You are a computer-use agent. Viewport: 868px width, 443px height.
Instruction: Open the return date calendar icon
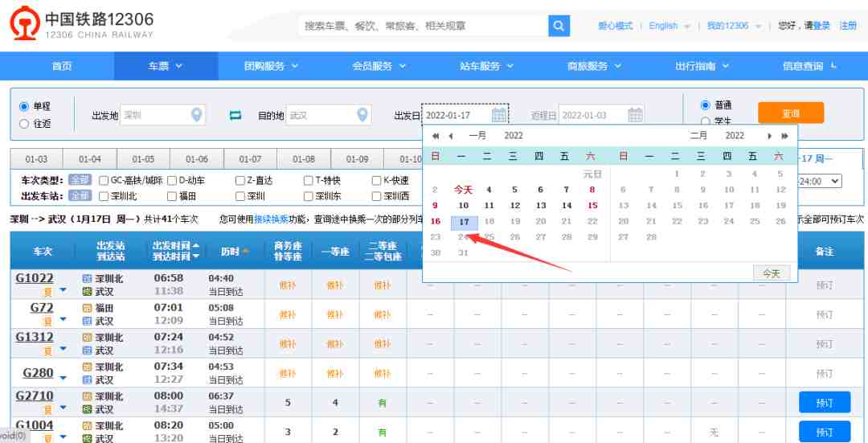(635, 115)
